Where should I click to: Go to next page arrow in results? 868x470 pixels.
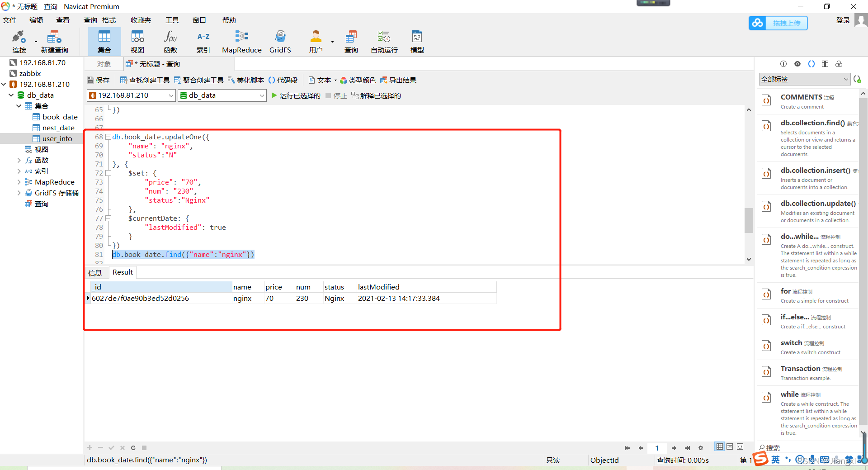674,448
